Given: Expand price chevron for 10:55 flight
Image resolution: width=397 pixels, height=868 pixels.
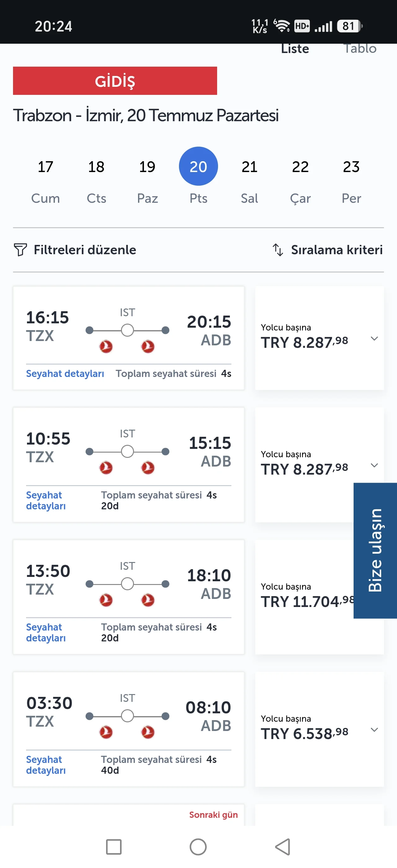Looking at the screenshot, I should pyautogui.click(x=374, y=465).
